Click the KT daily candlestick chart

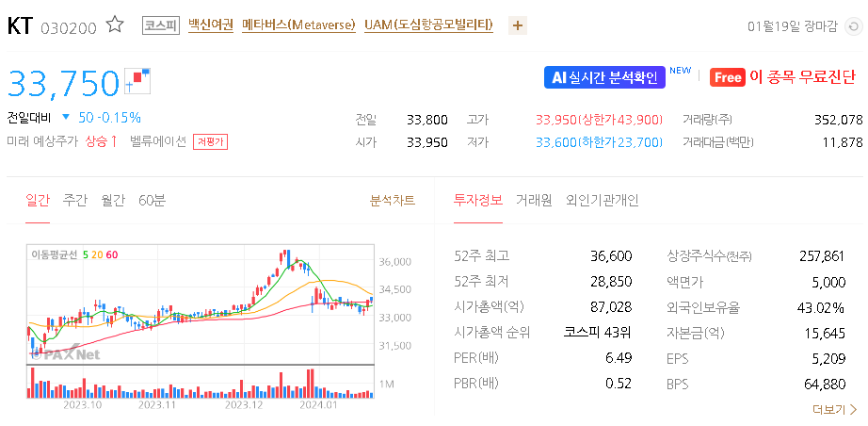201,303
